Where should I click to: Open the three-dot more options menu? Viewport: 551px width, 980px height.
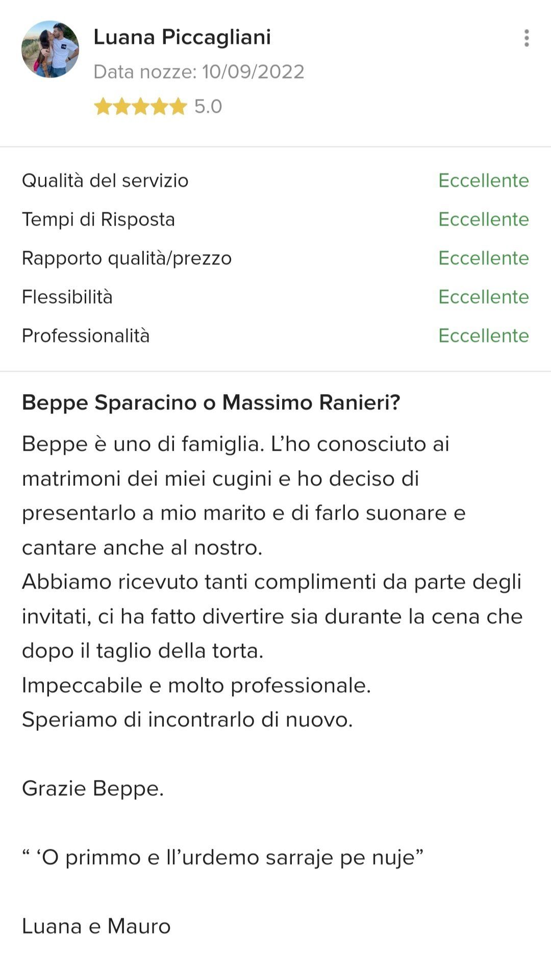[x=527, y=38]
